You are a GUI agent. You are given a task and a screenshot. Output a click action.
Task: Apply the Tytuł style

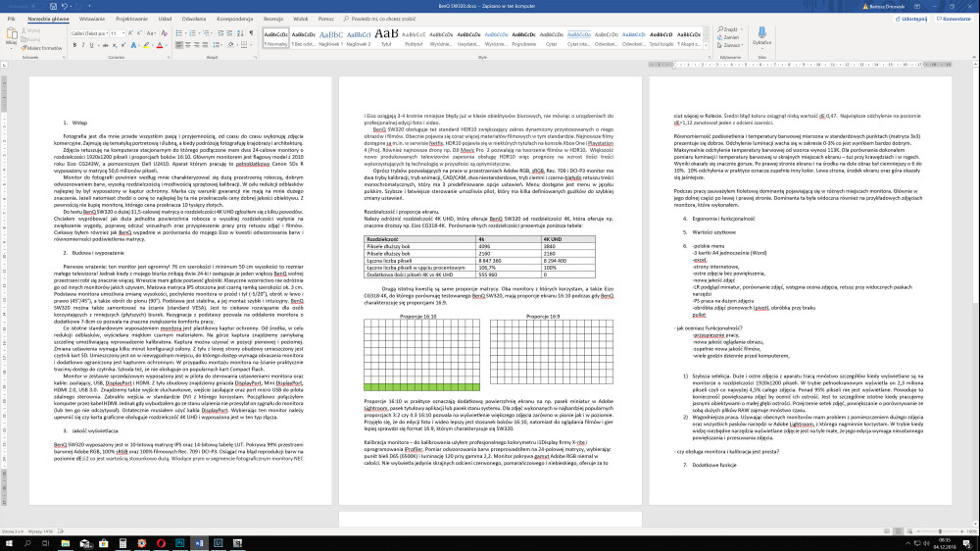tap(385, 37)
